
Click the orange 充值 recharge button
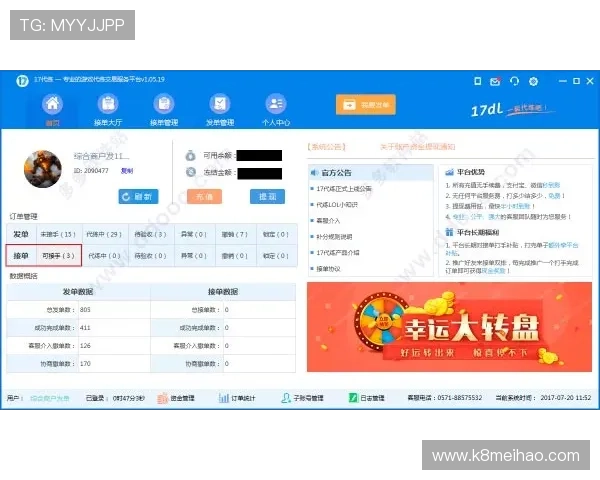click(204, 197)
